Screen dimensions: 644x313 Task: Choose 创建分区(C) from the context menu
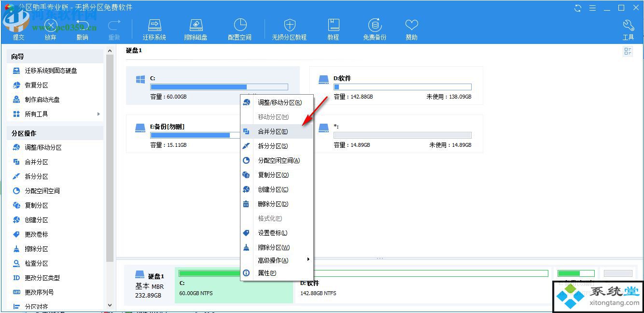277,189
